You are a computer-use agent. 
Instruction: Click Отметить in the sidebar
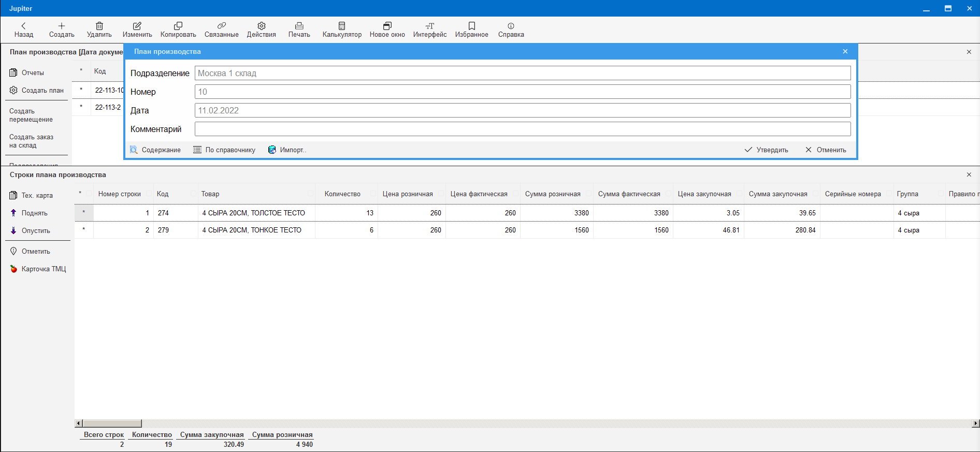click(x=30, y=251)
